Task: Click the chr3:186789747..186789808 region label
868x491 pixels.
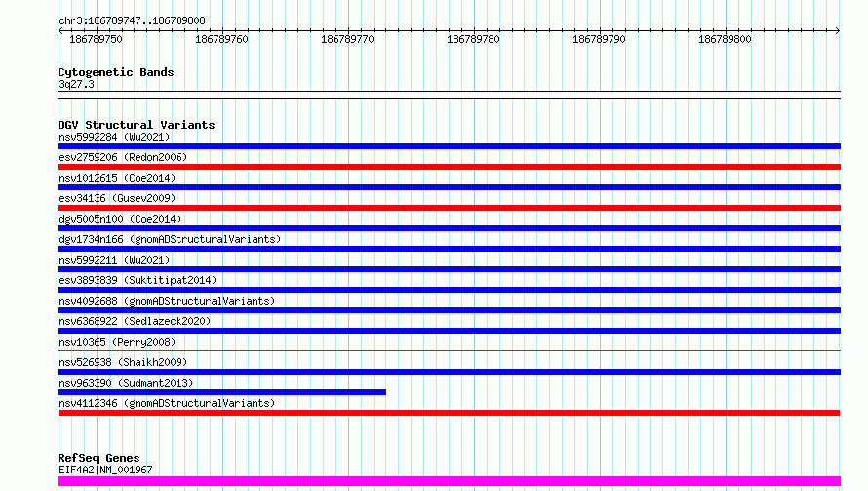Action: click(132, 21)
